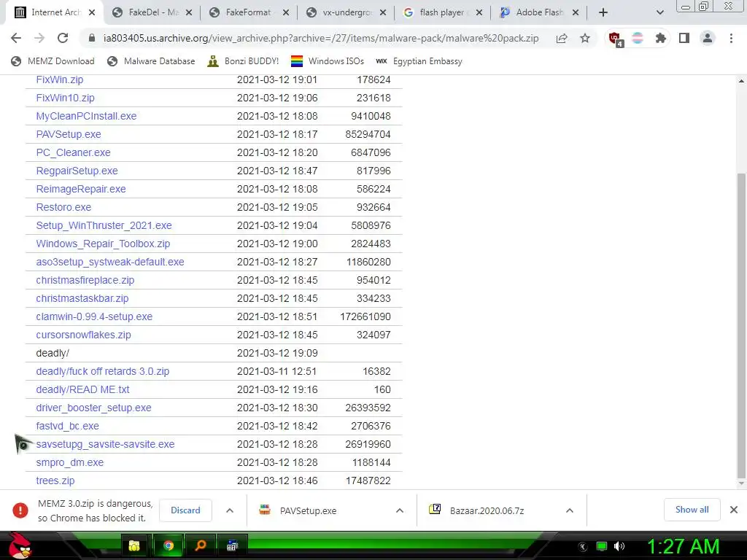
Task: Switch to the FakeFormat tab
Action: pyautogui.click(x=248, y=12)
